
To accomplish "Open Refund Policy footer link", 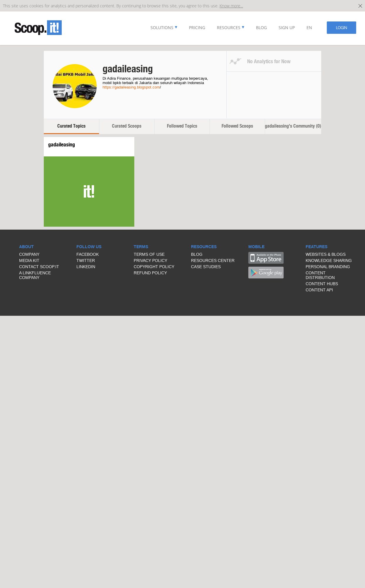I will (x=150, y=273).
